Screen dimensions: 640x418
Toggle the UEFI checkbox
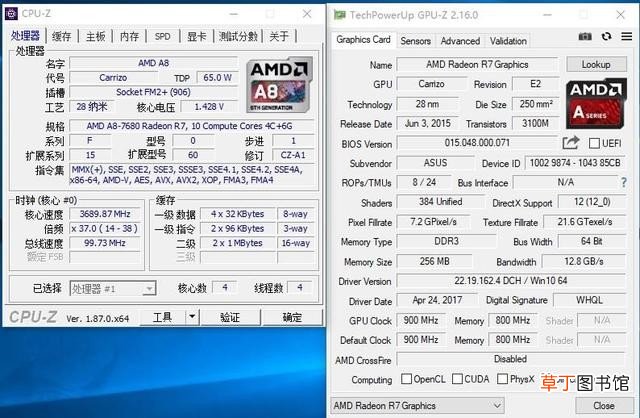point(595,143)
